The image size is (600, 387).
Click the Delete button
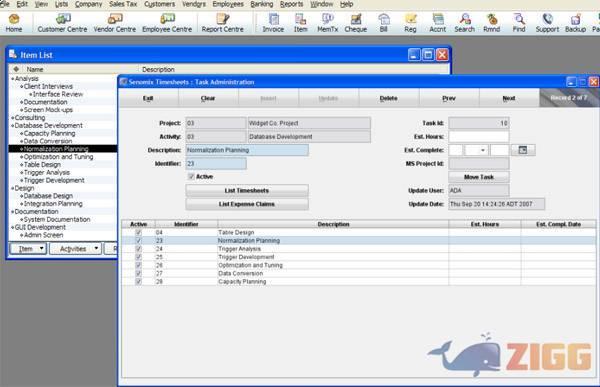(x=388, y=98)
